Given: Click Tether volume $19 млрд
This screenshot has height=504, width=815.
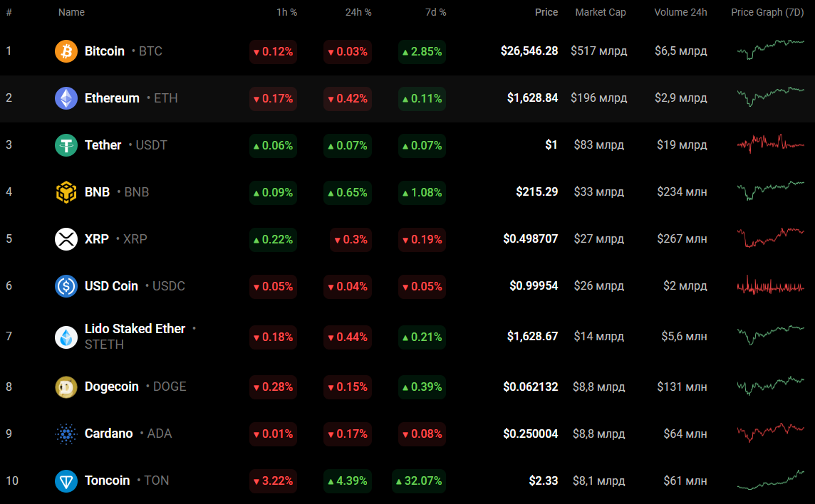Looking at the screenshot, I should tap(681, 145).
